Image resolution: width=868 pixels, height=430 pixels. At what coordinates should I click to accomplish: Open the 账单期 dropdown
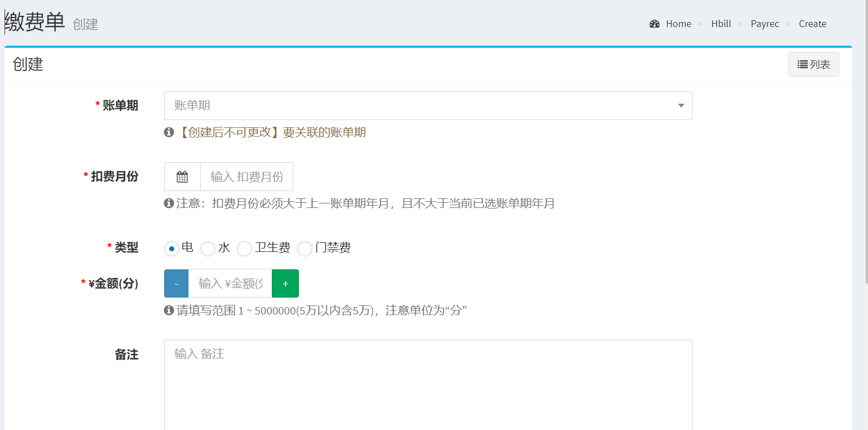tap(428, 105)
